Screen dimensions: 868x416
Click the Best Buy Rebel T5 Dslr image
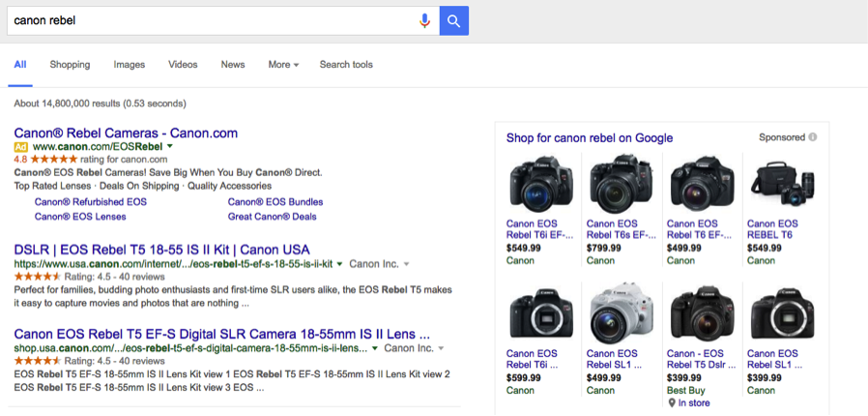coord(702,313)
